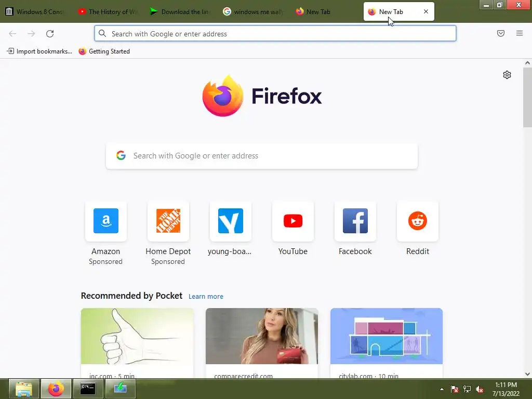
Task: Click the Firefox taskbar button
Action: pyautogui.click(x=56, y=389)
